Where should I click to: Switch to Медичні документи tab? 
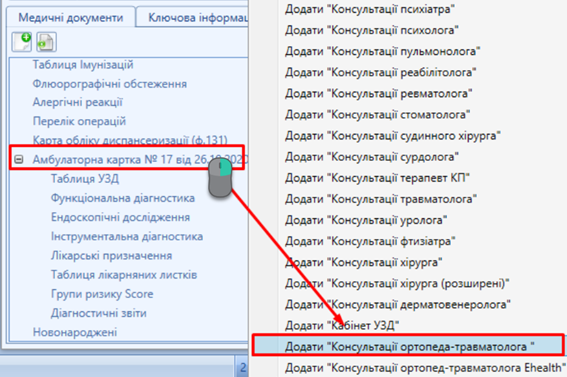tap(71, 17)
